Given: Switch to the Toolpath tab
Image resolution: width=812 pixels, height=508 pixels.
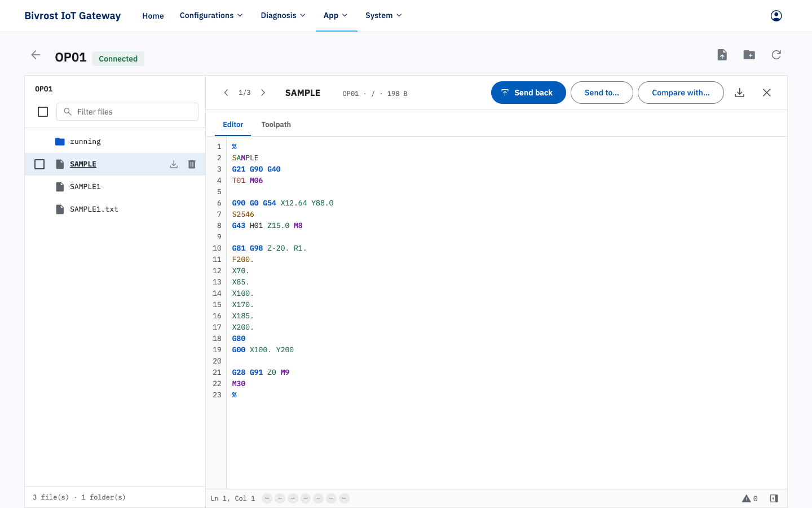Looking at the screenshot, I should (x=276, y=125).
